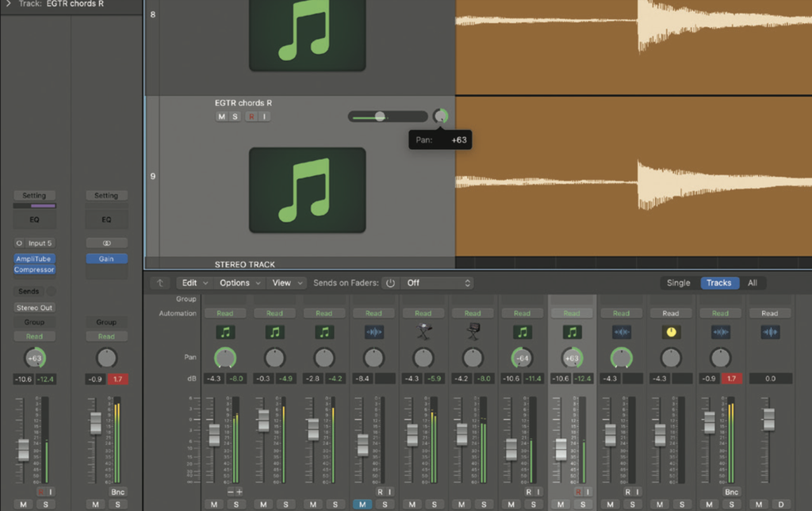Open the mixer View menu

pyautogui.click(x=287, y=283)
